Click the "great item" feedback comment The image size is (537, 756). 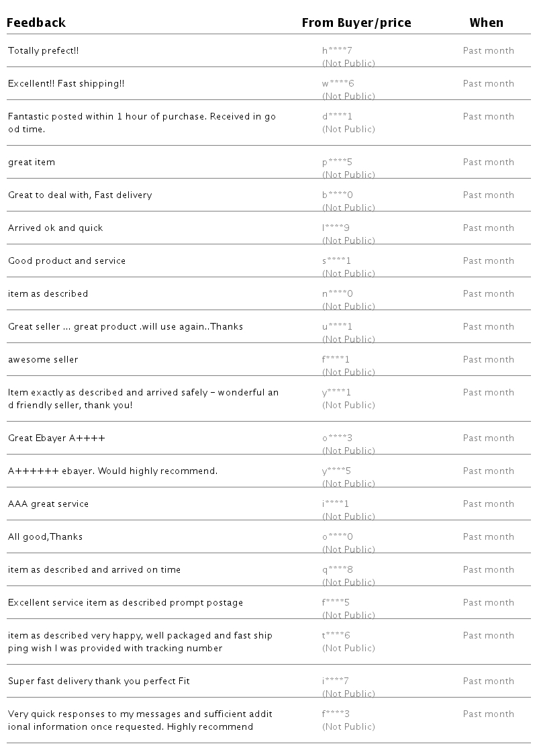[x=32, y=162]
